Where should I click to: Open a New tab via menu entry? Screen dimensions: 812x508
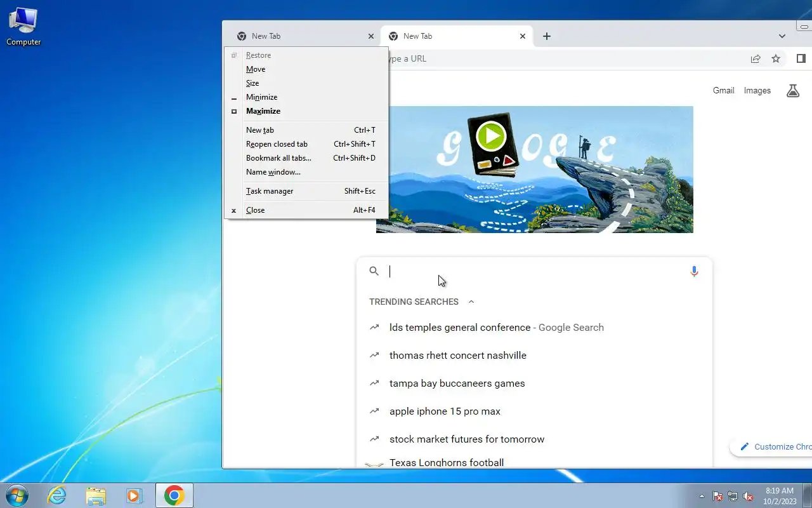(x=306, y=130)
